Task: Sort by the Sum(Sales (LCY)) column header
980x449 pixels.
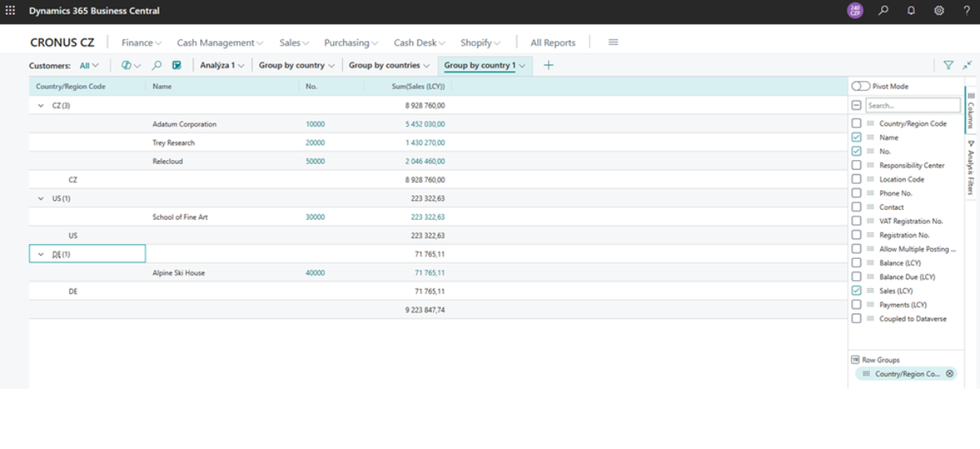Action: (418, 86)
